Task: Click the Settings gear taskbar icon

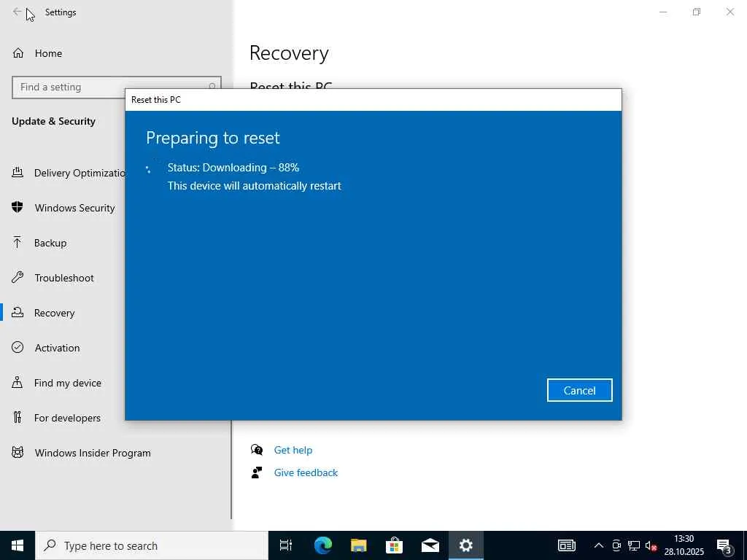Action: [x=466, y=545]
